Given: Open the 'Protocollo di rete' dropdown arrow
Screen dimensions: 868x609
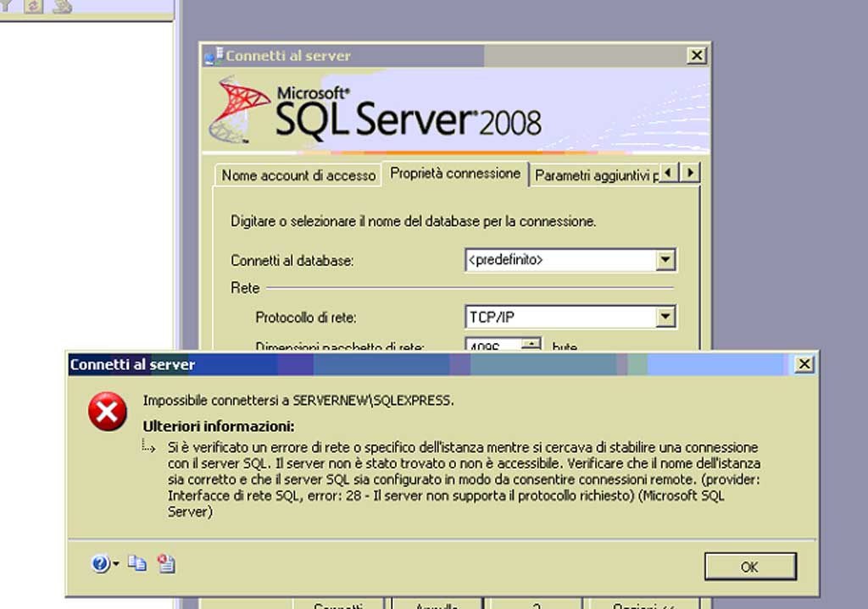Looking at the screenshot, I should (665, 317).
